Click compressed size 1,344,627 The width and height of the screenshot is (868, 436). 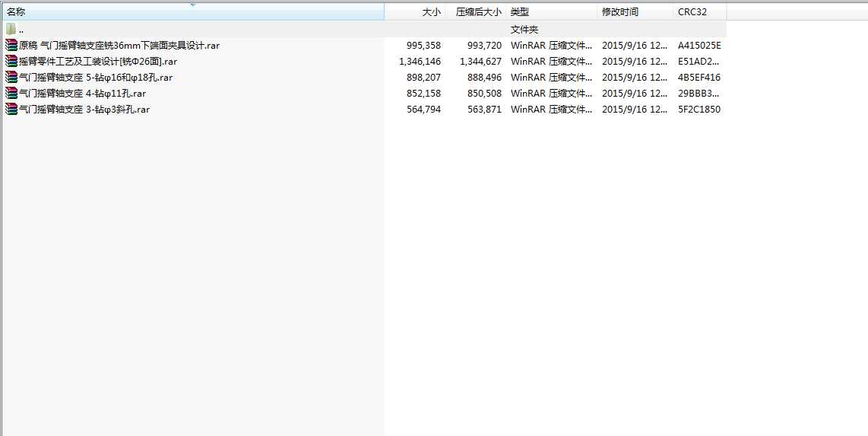[480, 62]
